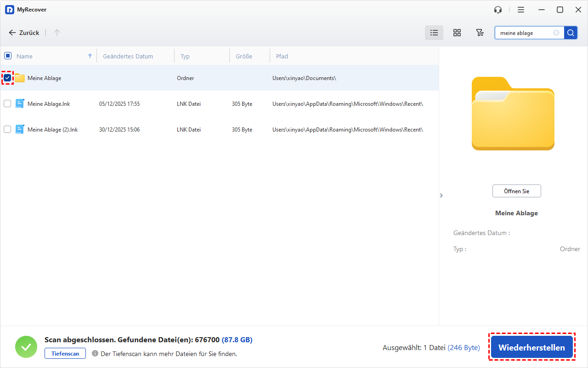Switch to grid thumbnail view

[457, 33]
